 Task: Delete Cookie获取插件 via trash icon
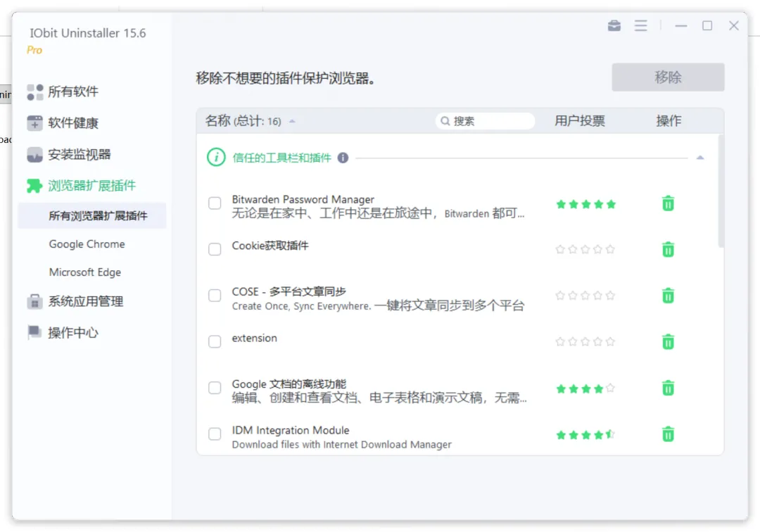[x=668, y=250]
